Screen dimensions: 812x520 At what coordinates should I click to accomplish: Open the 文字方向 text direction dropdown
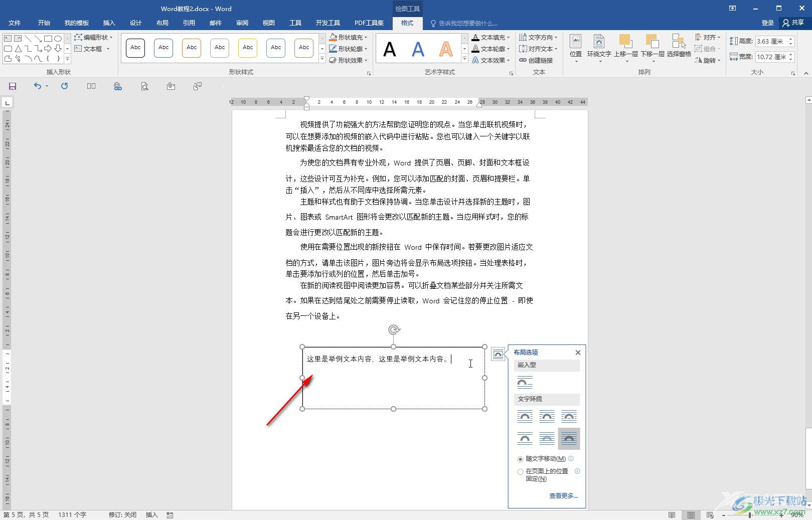pyautogui.click(x=538, y=37)
